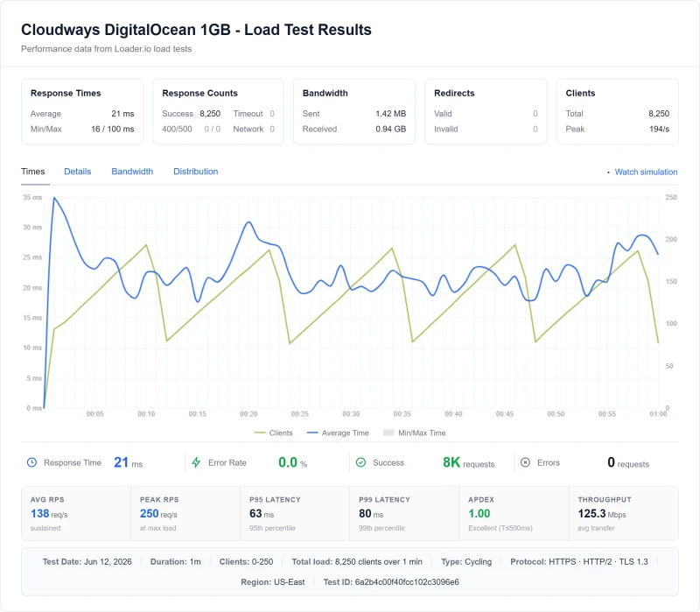The image size is (700, 612).
Task: Click the page title Cloudways DigitalOcean 1GB
Action: (x=196, y=30)
